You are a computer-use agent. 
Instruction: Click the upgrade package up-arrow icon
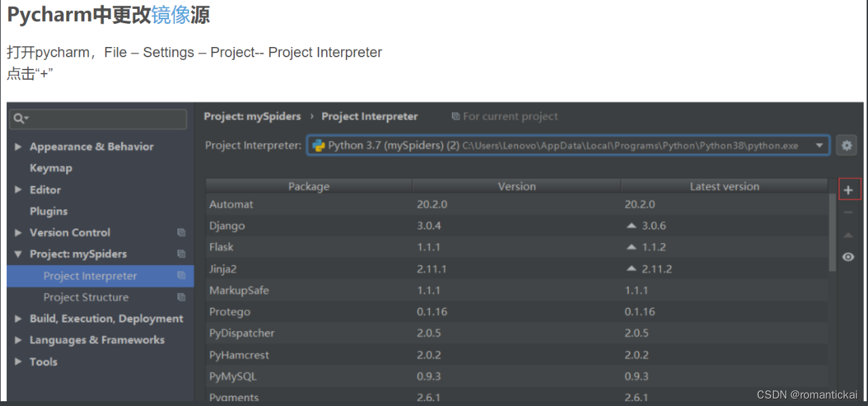point(848,235)
